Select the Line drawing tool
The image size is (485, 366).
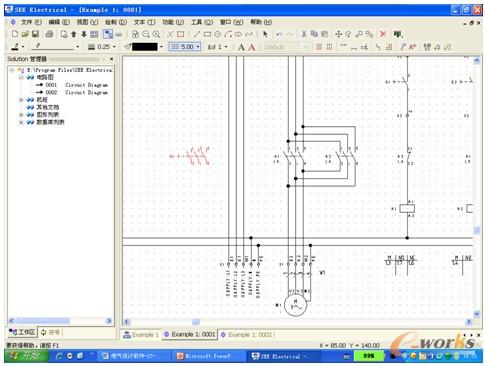(197, 34)
